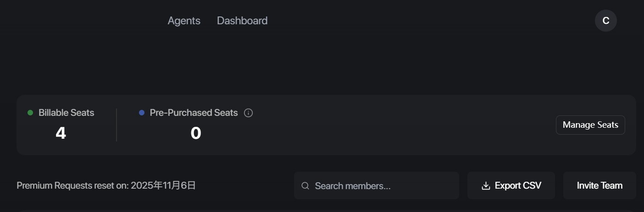Click the Premium Requests reset on text
This screenshot has width=644, height=212.
point(72,185)
